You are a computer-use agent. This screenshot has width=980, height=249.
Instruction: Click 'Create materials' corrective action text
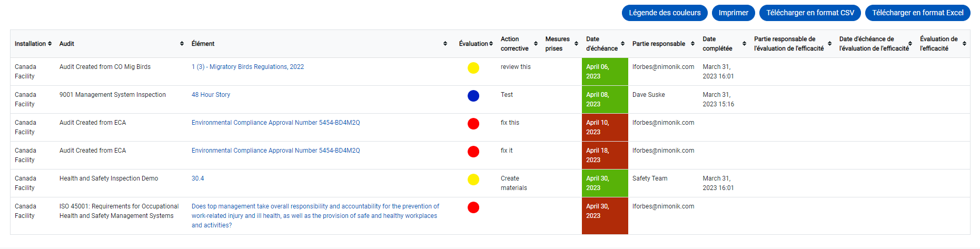(x=514, y=183)
